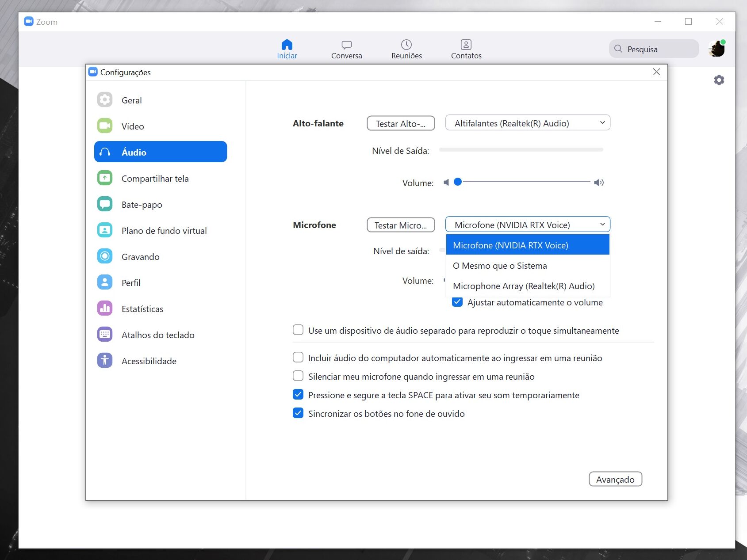
Task: Click the Perfil person icon
Action: pyautogui.click(x=105, y=282)
